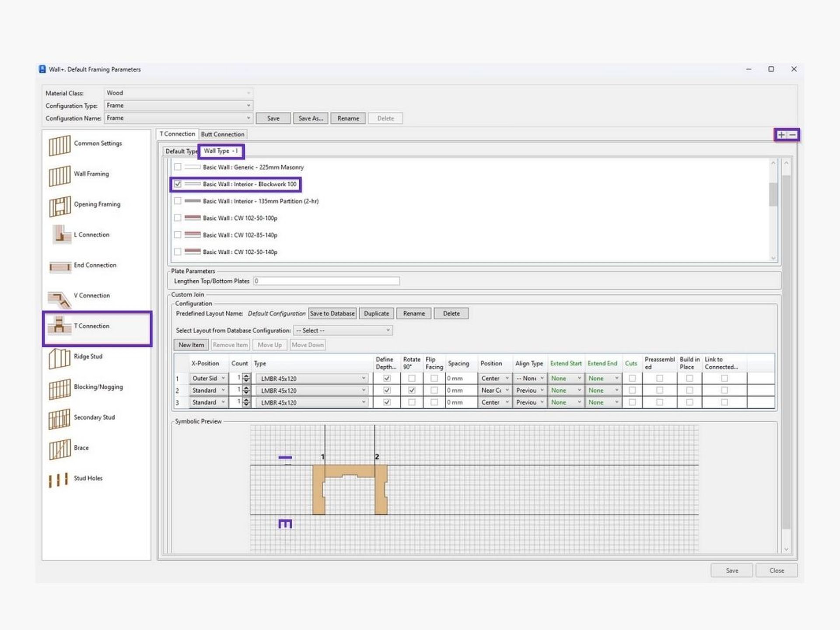Viewport: 840px width, 630px height.
Task: Open row 2 Position Near dropdown
Action: click(x=495, y=390)
